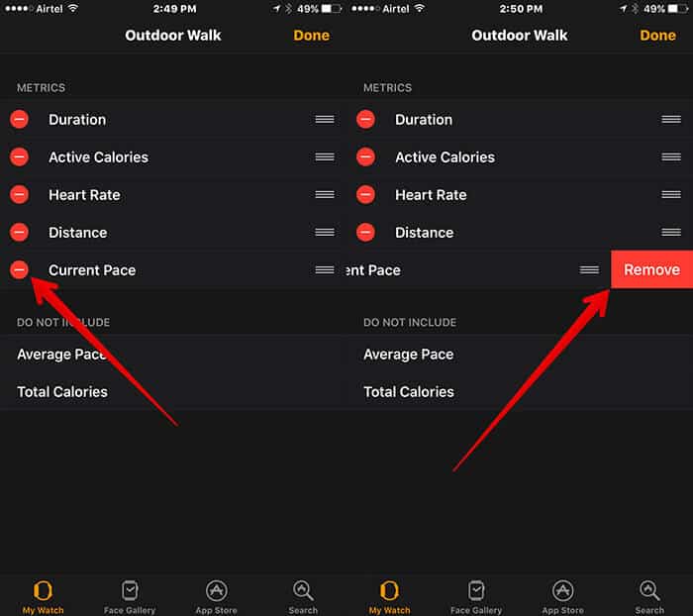Tap the red minus beside Heart Rate, left screen
The width and height of the screenshot is (693, 616).
20,194
